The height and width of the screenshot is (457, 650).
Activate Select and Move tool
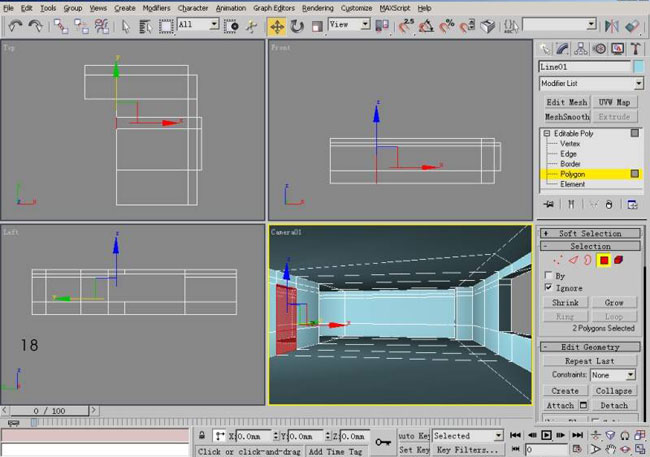(276, 27)
